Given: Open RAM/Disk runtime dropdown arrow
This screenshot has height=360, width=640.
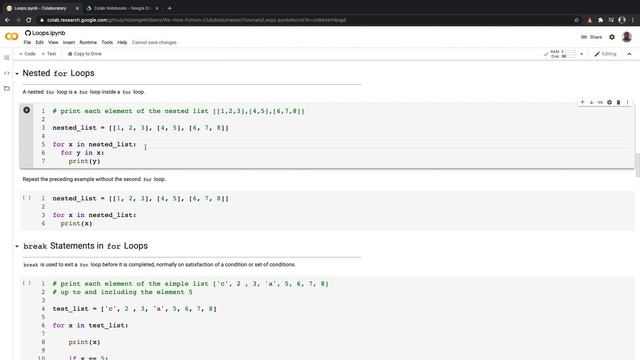Looking at the screenshot, I should pyautogui.click(x=582, y=54).
